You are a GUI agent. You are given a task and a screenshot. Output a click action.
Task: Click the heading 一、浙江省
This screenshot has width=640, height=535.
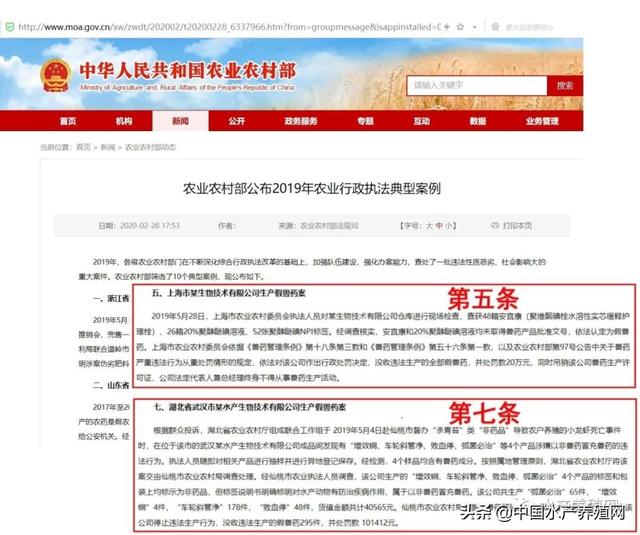coord(111,298)
